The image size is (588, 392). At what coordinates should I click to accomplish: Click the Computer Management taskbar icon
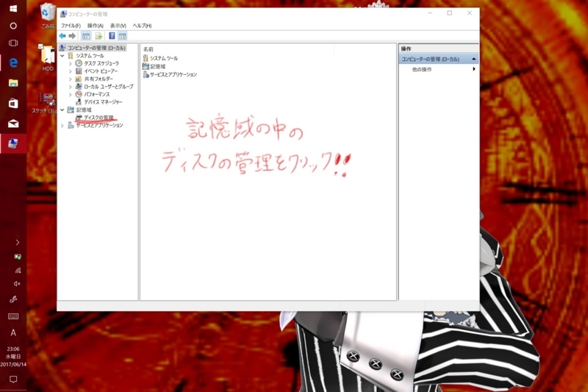pos(13,143)
